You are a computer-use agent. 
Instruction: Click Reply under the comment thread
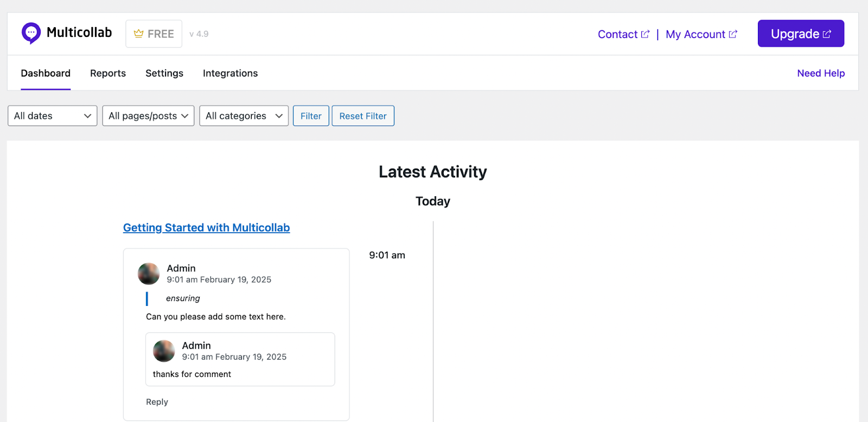157,402
